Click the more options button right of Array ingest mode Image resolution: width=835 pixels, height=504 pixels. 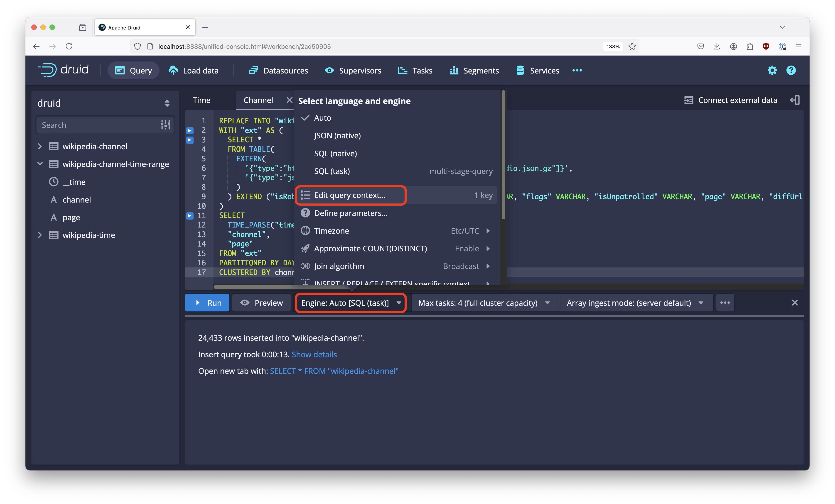click(x=725, y=302)
